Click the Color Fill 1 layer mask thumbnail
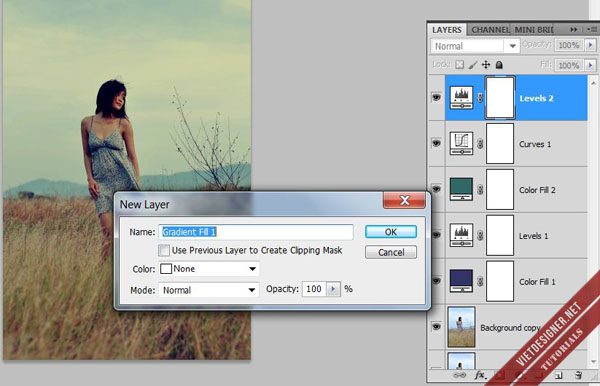Screen dimensions: 600x386 tap(500, 281)
